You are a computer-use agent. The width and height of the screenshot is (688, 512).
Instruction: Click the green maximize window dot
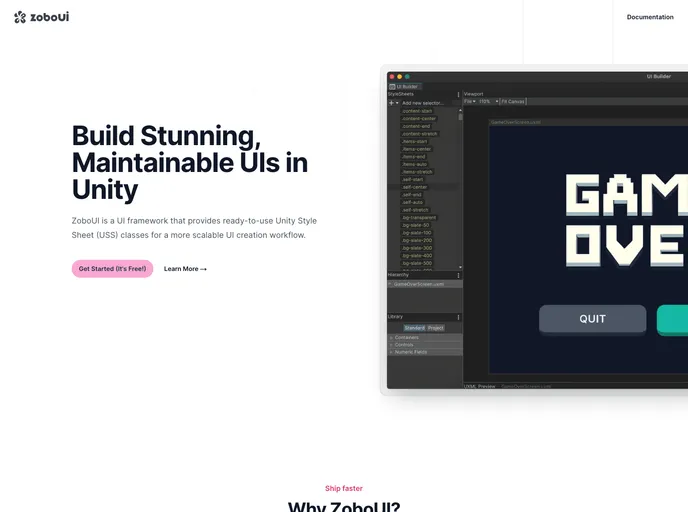[x=407, y=76]
